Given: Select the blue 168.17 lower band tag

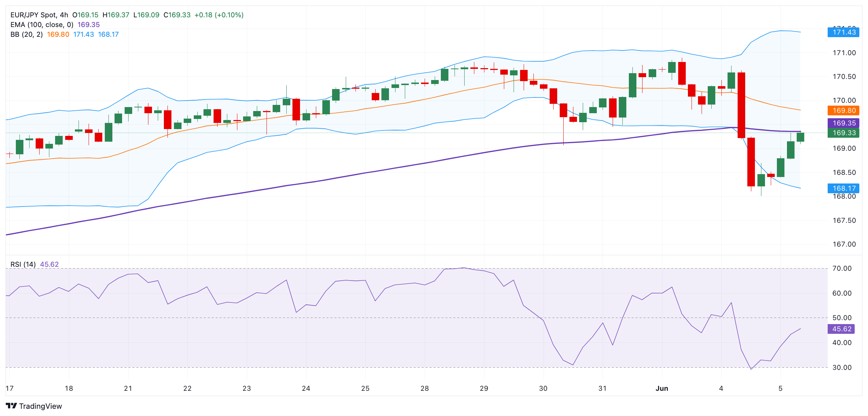Looking at the screenshot, I should (844, 188).
